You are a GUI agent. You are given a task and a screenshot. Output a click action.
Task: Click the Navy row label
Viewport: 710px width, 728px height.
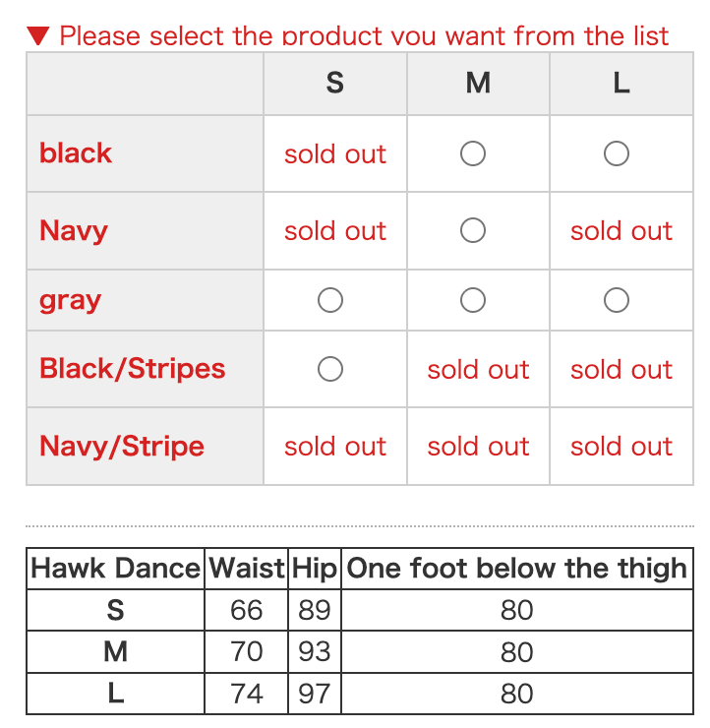point(74,231)
